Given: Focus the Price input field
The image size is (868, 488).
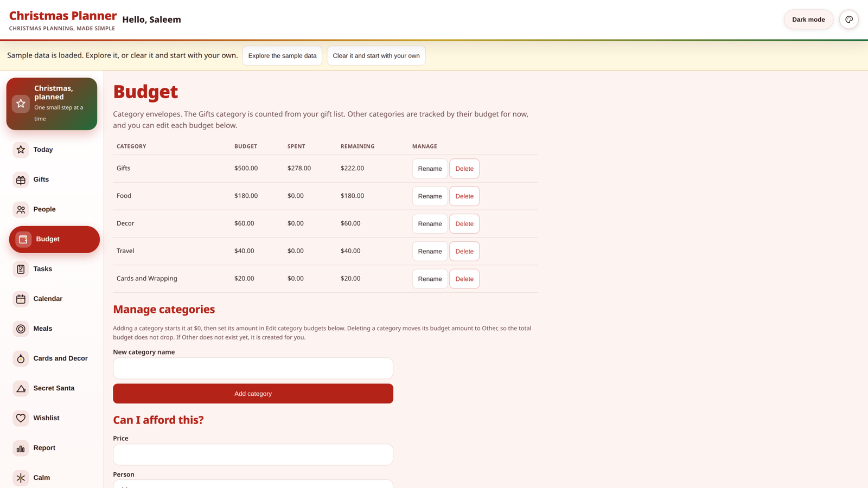Looking at the screenshot, I should tap(253, 454).
